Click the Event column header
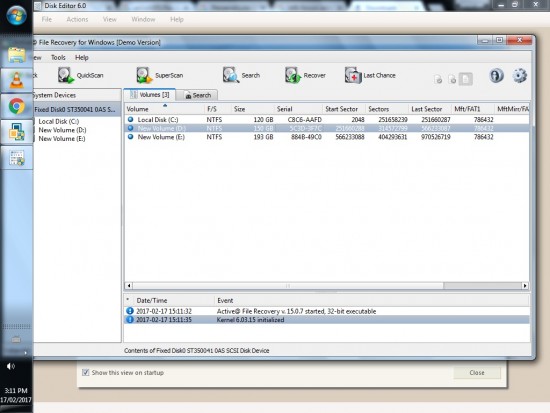 pos(371,300)
